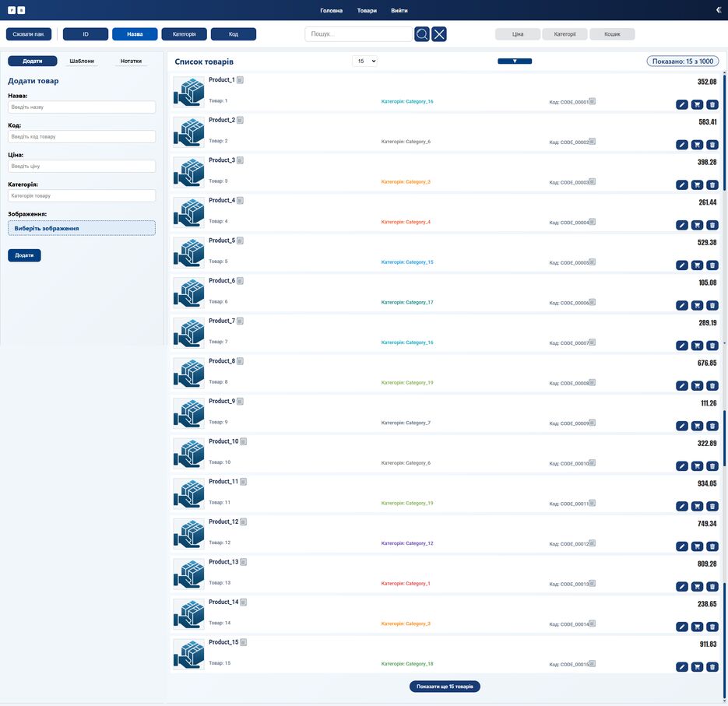This screenshot has height=706, width=728.
Task: Open the items-per-page dropdown showing 15
Action: (364, 60)
